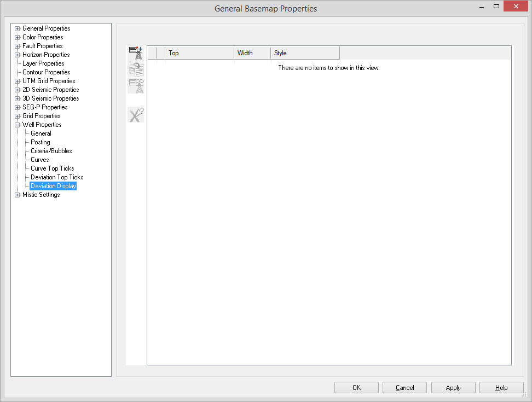Go to Curve Top Ticks settings
The height and width of the screenshot is (402, 532).
click(53, 168)
